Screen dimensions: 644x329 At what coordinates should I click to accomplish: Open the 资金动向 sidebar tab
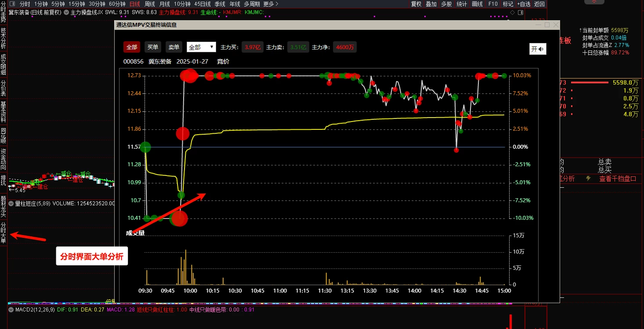pos(4,159)
